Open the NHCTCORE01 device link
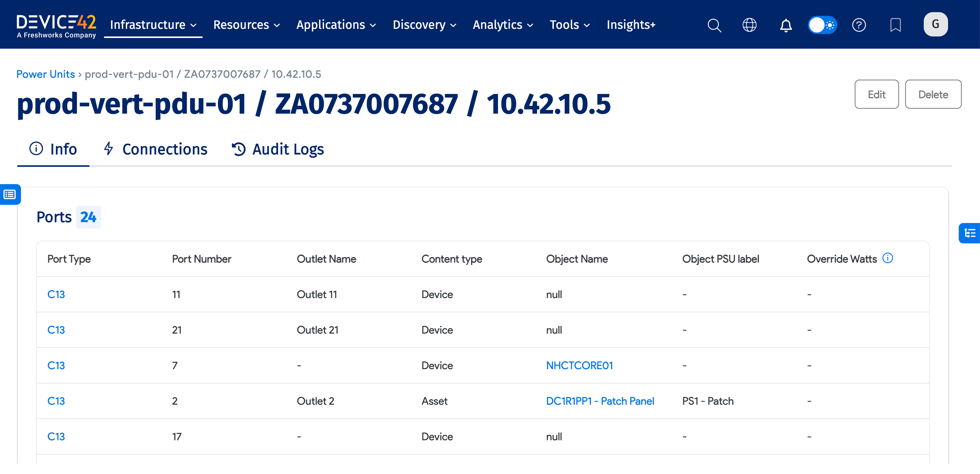The image size is (980, 474). (x=579, y=365)
